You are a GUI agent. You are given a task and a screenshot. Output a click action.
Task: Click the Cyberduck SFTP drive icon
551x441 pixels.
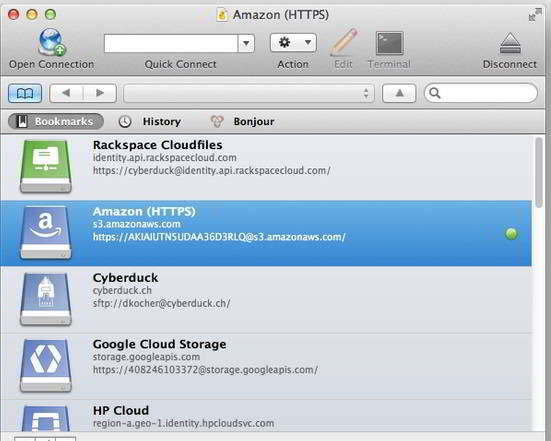pos(46,299)
